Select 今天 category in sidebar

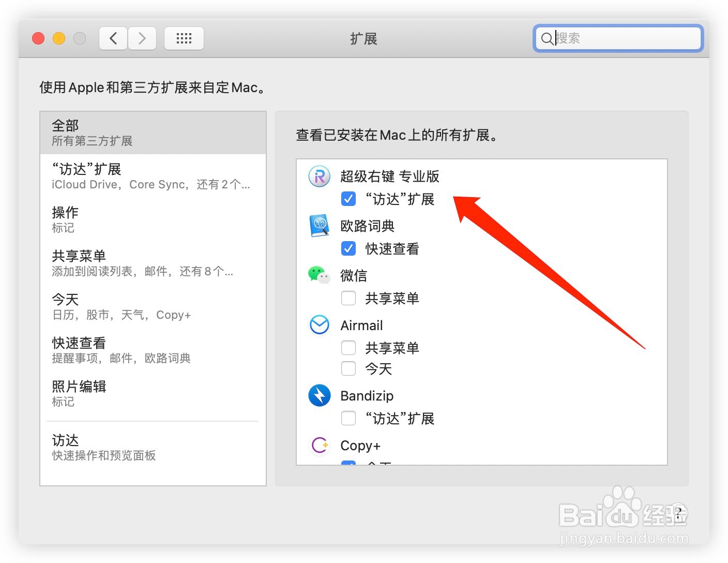pos(153,307)
